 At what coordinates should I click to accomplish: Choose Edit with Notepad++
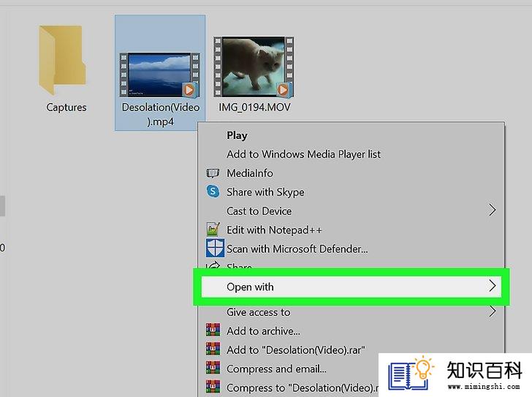point(274,230)
